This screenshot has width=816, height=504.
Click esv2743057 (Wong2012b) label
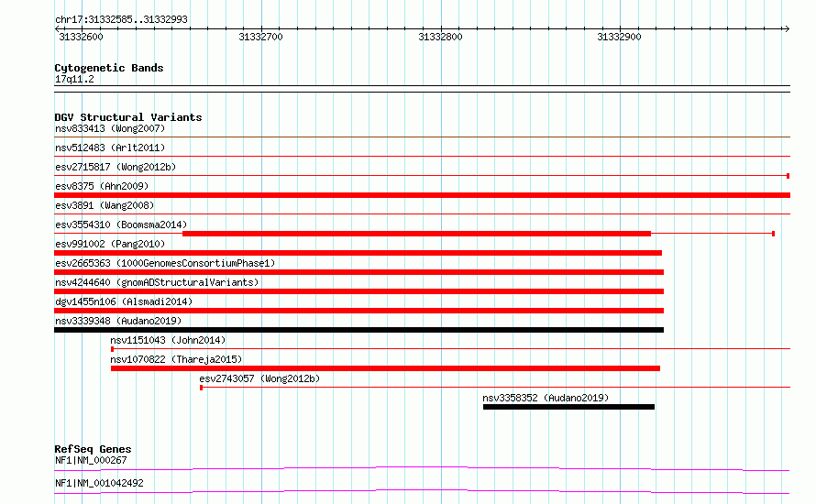click(x=259, y=378)
